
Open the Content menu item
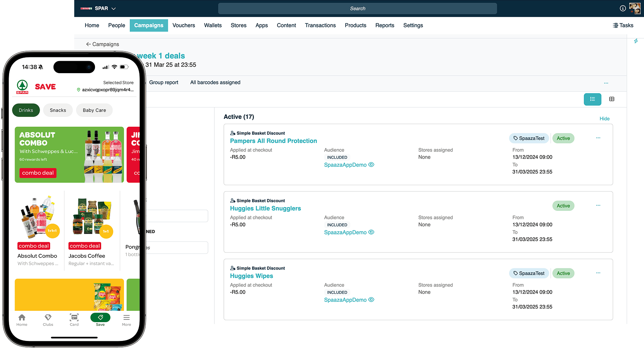pyautogui.click(x=286, y=25)
